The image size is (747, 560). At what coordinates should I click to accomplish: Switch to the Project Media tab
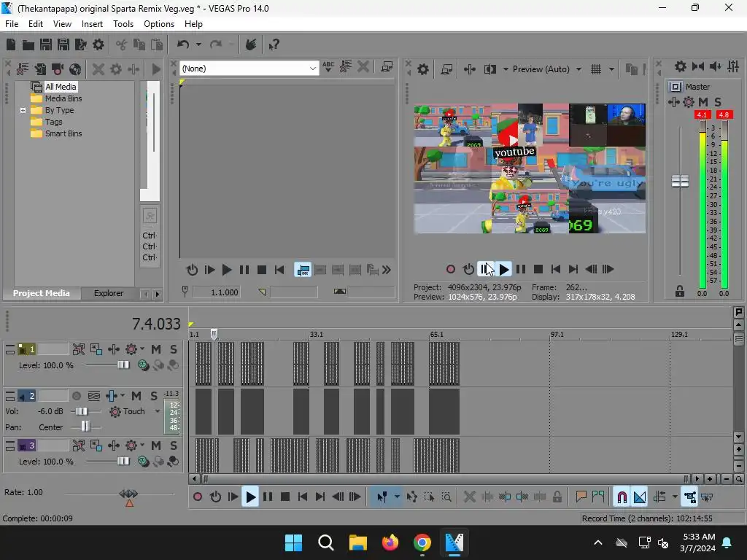(42, 293)
